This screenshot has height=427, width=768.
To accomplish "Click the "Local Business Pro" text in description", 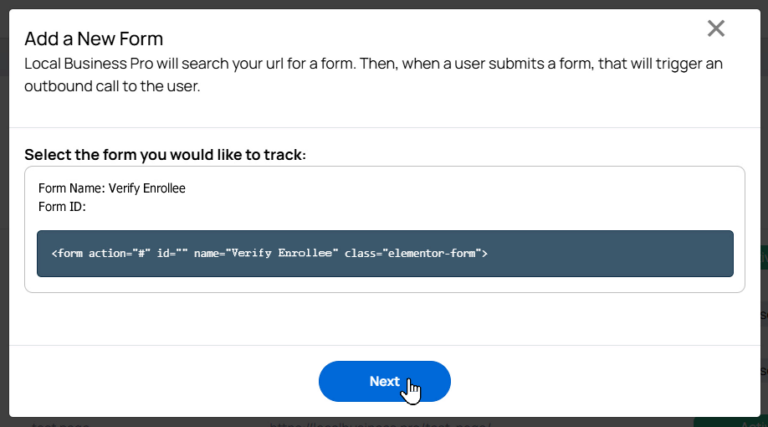I will pos(89,64).
